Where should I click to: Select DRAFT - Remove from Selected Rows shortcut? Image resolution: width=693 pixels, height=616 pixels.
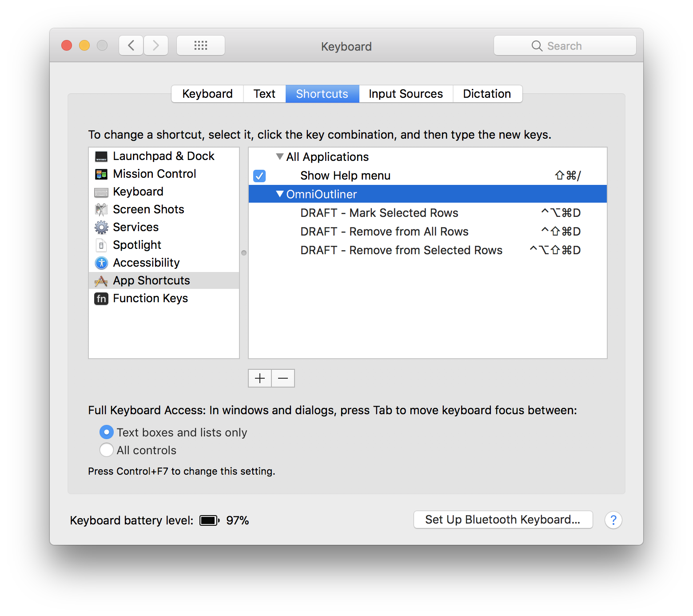click(401, 250)
